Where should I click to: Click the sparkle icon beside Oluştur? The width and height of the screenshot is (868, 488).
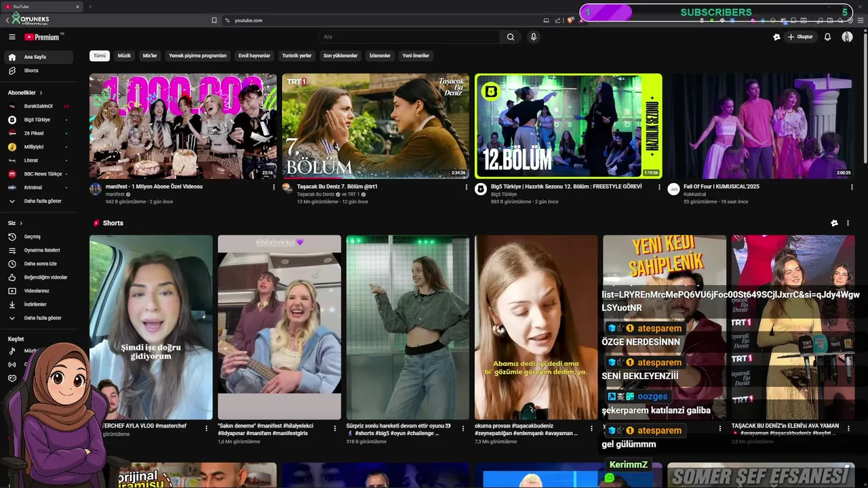click(776, 37)
